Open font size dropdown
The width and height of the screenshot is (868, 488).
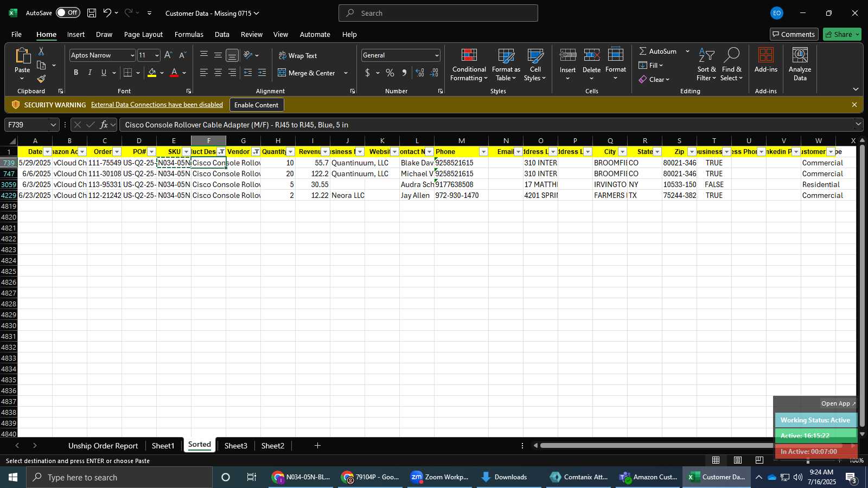click(157, 55)
